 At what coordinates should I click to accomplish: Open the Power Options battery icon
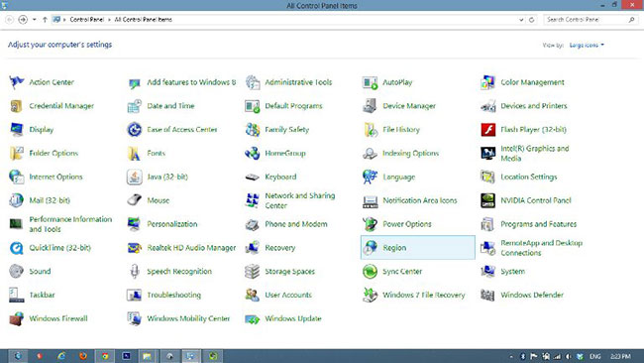click(371, 224)
